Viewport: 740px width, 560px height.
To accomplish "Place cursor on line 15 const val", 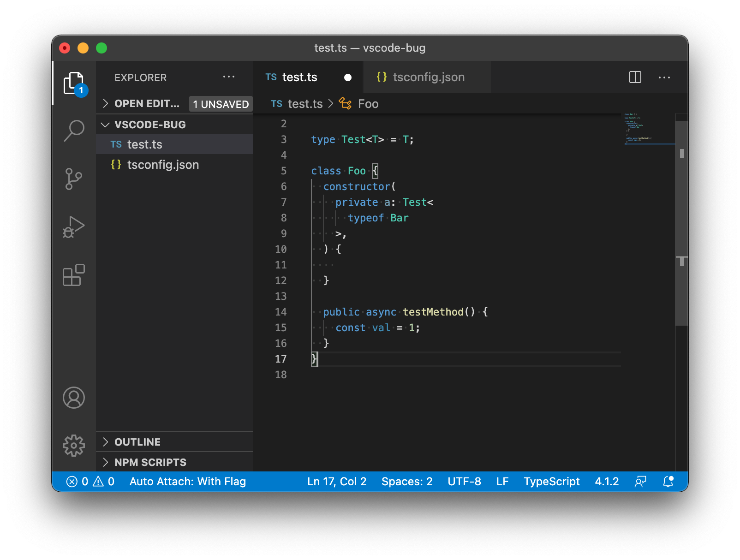I will pyautogui.click(x=378, y=328).
